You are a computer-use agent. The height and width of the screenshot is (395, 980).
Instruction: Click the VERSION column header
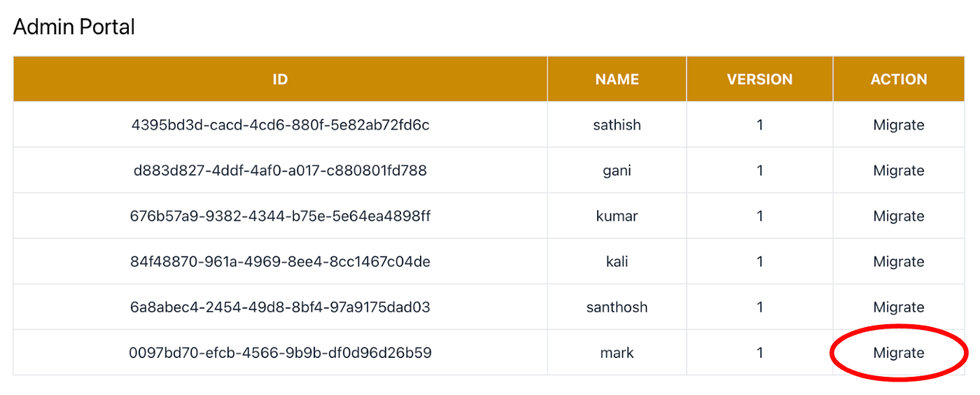coord(759,79)
